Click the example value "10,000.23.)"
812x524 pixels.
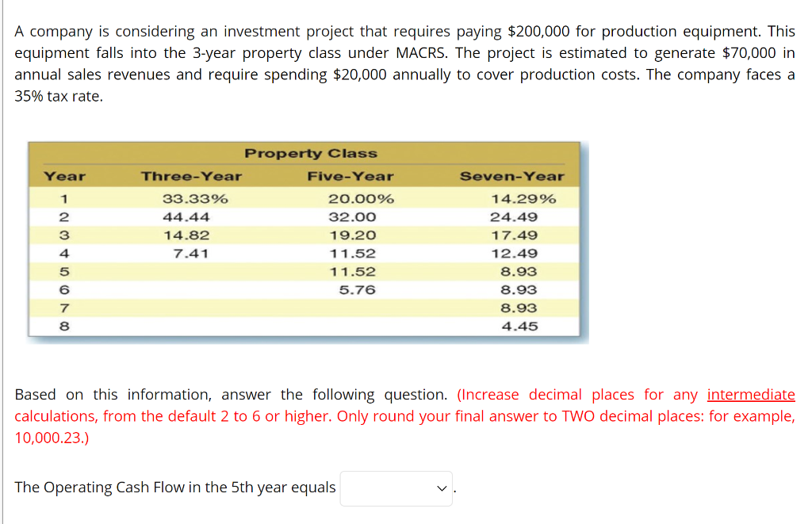point(52,438)
